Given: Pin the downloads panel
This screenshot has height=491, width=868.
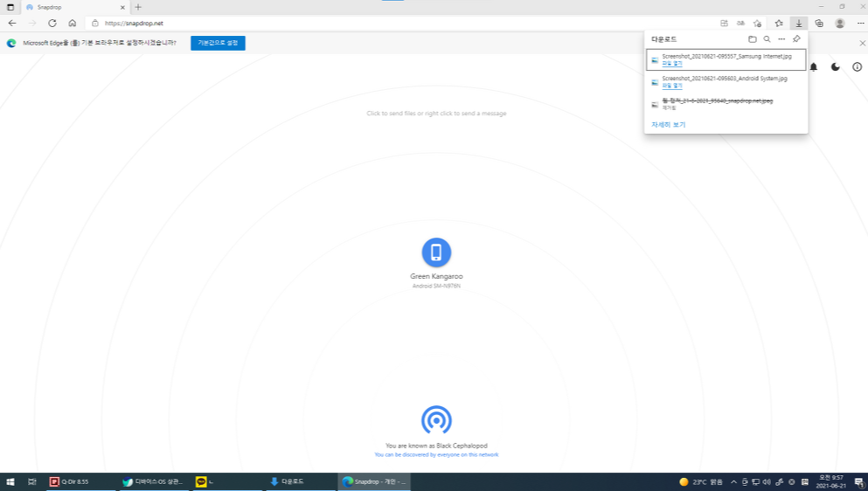Looking at the screenshot, I should point(796,38).
